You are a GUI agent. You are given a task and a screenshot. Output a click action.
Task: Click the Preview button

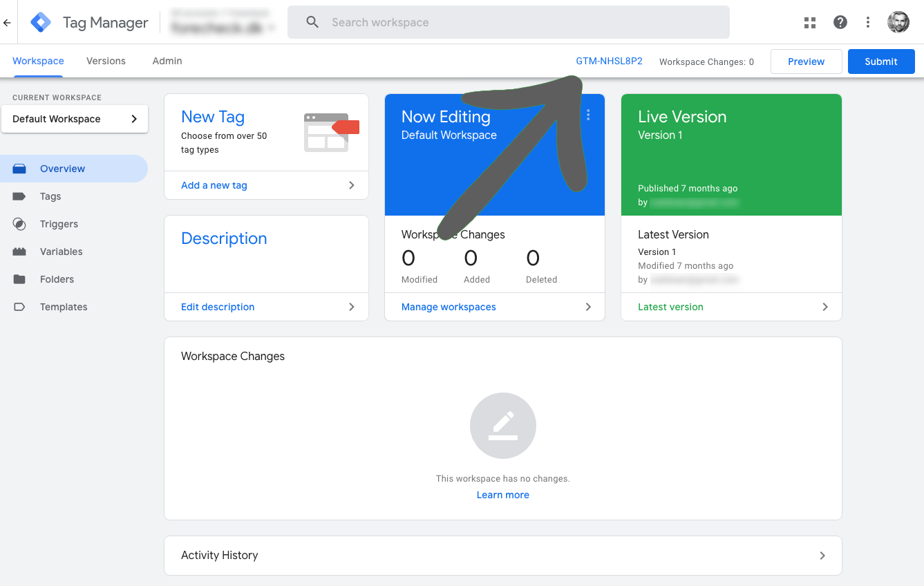807,62
